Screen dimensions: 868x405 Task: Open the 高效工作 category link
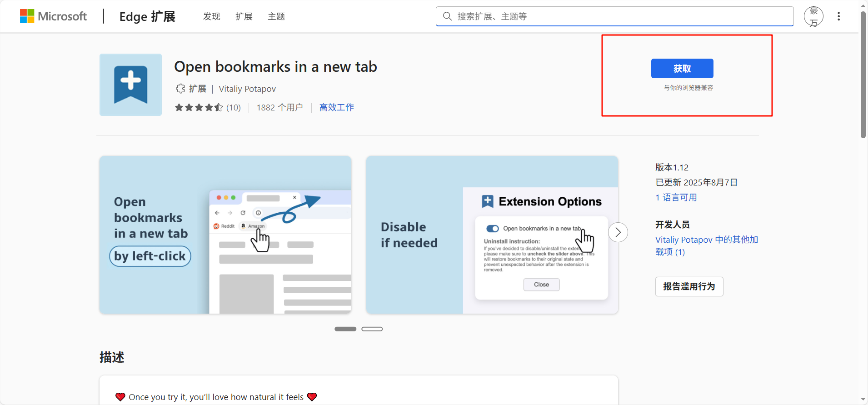(337, 107)
